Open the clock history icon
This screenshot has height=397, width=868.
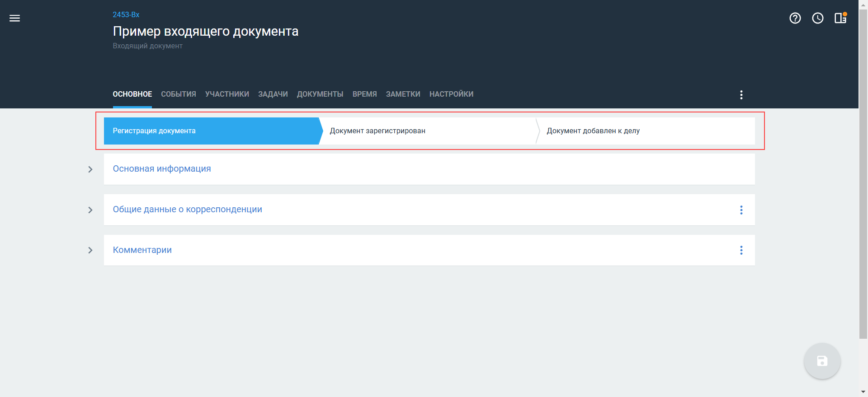coord(818,18)
